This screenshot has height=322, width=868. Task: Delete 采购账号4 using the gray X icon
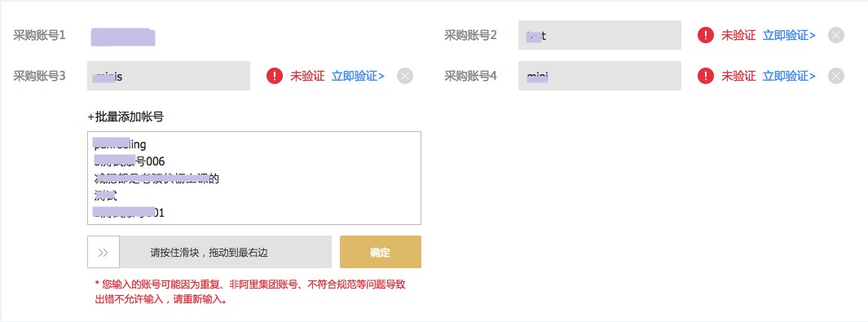tap(836, 76)
